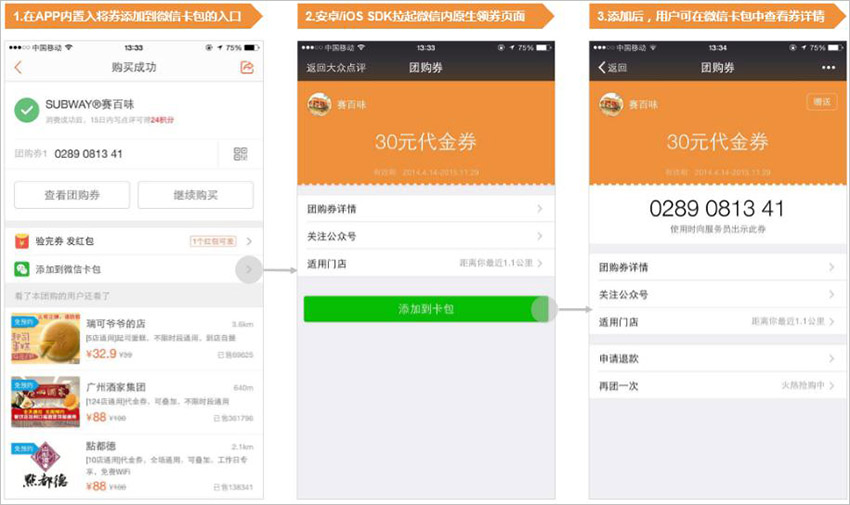This screenshot has height=505, width=850.
Task: Open the 瑞可爷爷的店 deal thumbnail
Action: coord(46,339)
